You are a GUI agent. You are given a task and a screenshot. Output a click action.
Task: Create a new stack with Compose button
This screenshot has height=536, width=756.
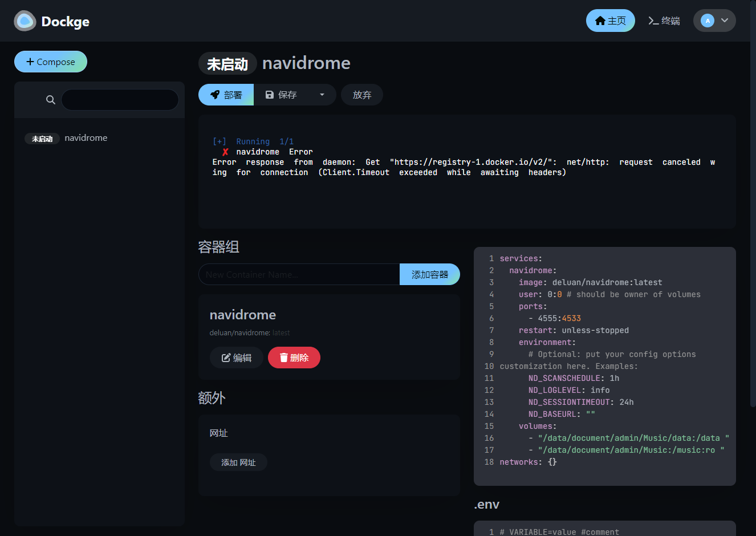(x=51, y=62)
